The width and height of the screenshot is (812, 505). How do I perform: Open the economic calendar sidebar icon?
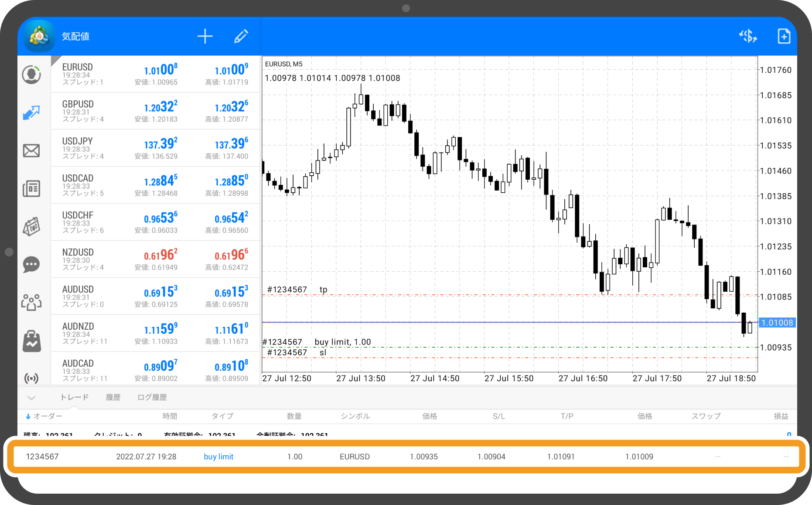pyautogui.click(x=31, y=226)
